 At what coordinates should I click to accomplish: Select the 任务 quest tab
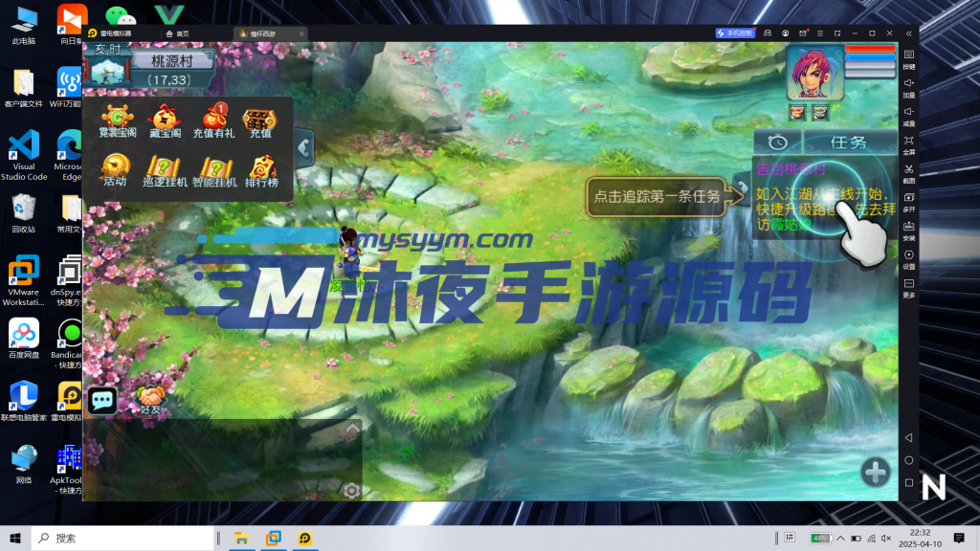coord(848,143)
